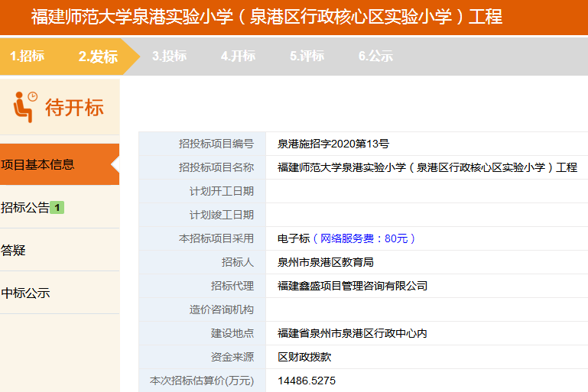Click the 计划开工日期 label
588x392 pixels.
[222, 191]
